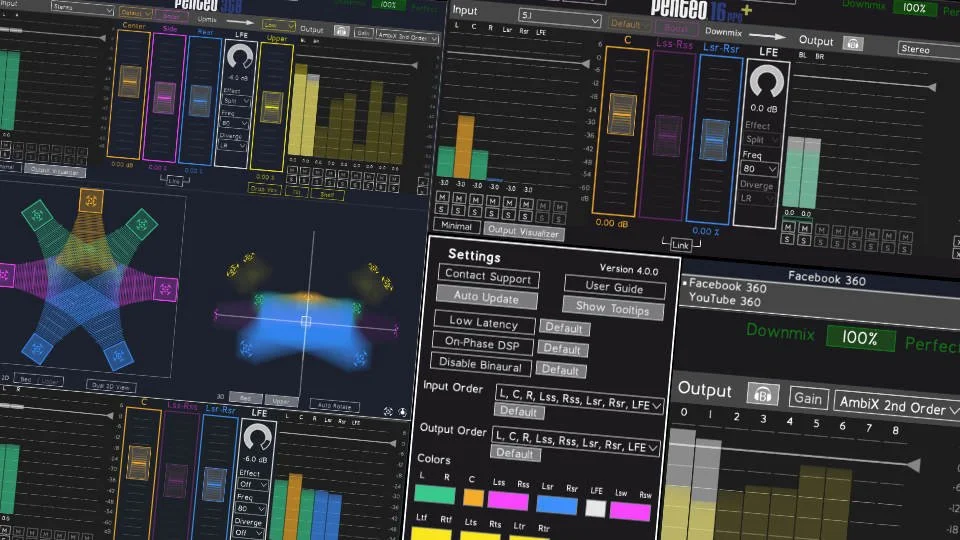Click Contact Support in Settings

[x=488, y=276]
